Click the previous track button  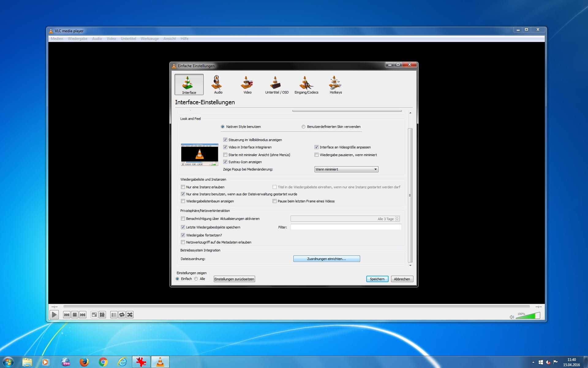[x=66, y=315]
